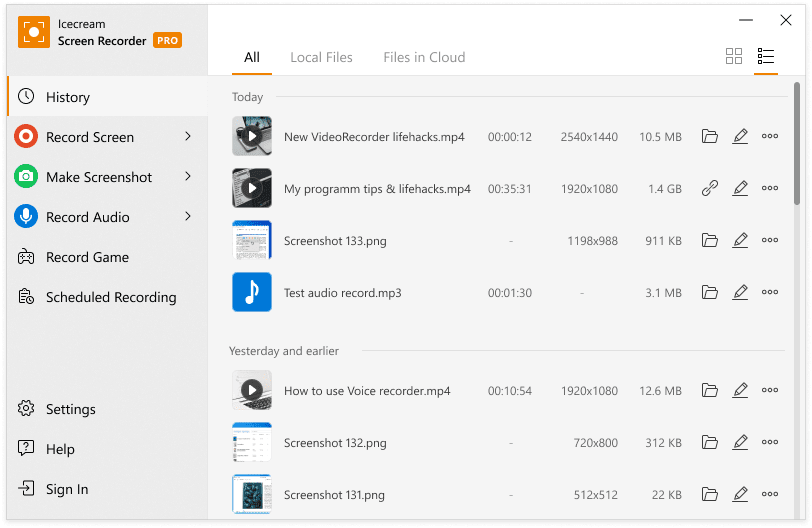Viewport: 812px width, 528px height.
Task: Click the Record Screen icon in sidebar
Action: pyautogui.click(x=26, y=137)
